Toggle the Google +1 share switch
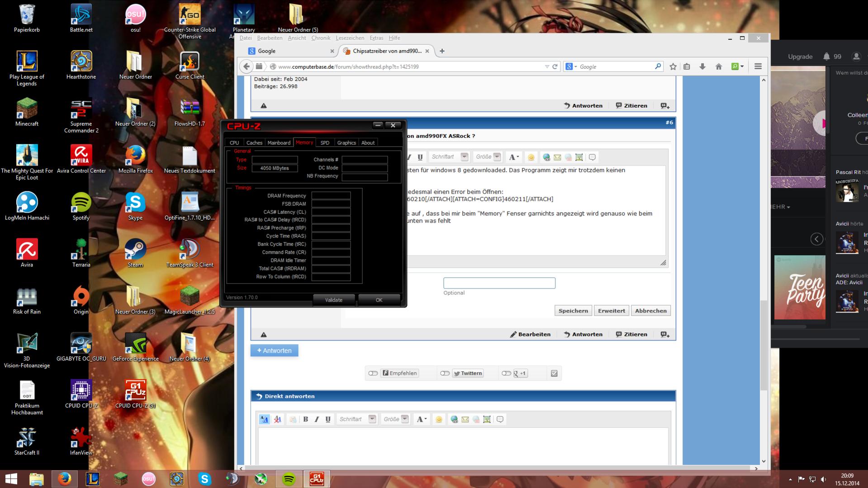The image size is (868, 488). (x=506, y=373)
